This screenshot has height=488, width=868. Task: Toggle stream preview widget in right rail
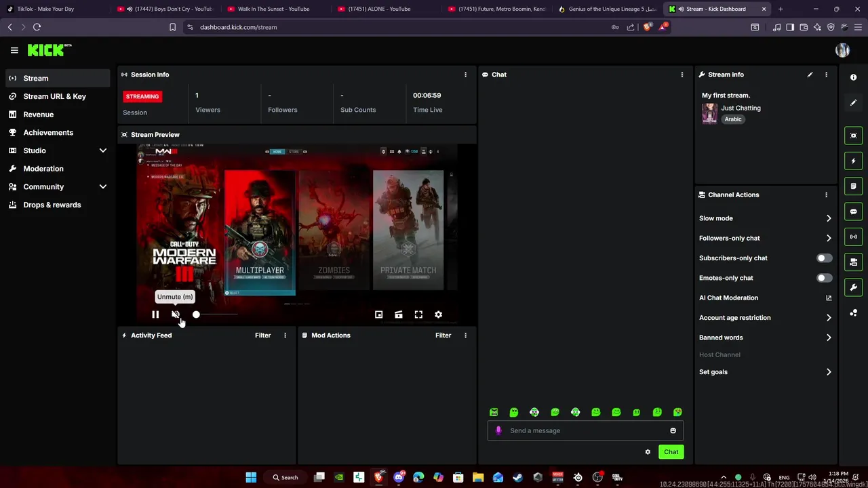click(854, 136)
